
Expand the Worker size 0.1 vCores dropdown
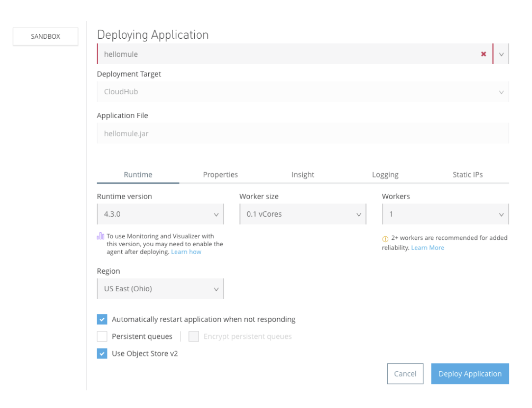(x=303, y=214)
